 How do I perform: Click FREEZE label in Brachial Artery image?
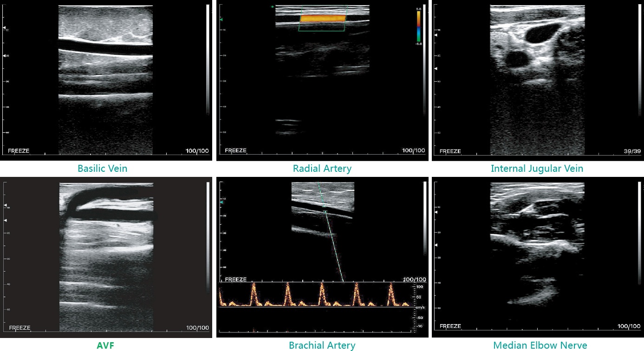pos(235,279)
